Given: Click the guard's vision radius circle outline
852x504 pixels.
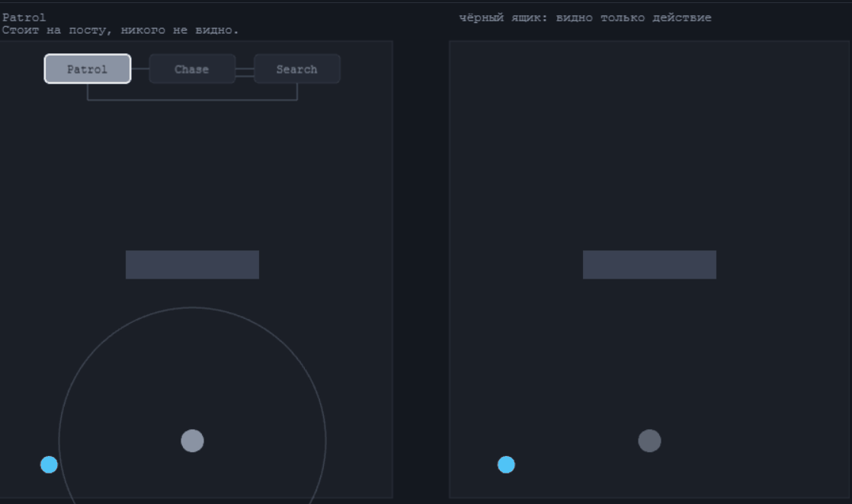Looking at the screenshot, I should tap(192, 308).
